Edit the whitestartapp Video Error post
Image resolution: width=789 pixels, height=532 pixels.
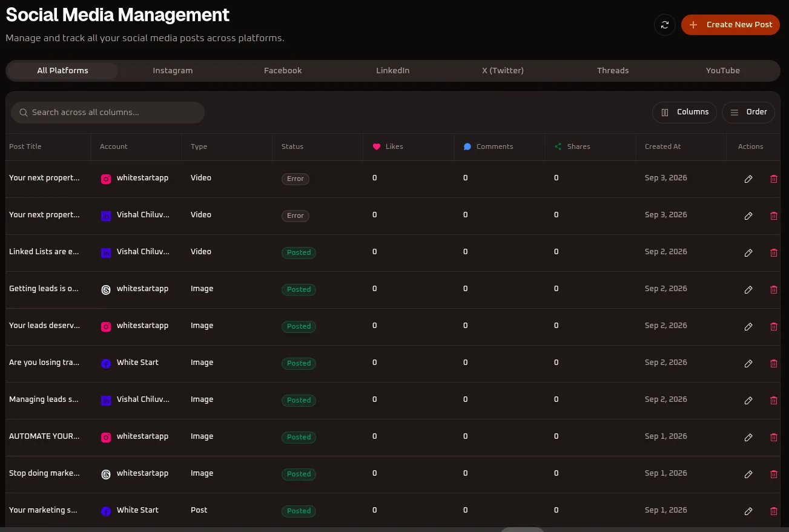pos(748,179)
